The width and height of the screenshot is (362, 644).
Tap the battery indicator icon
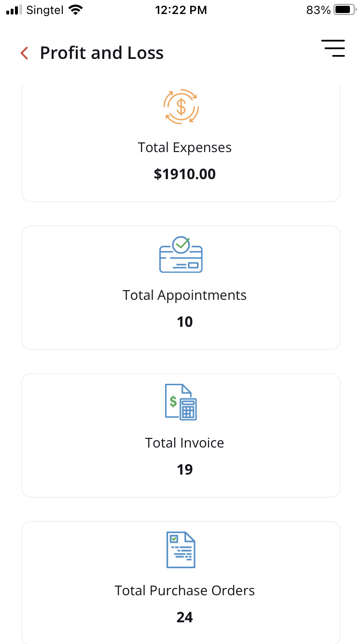tap(345, 10)
